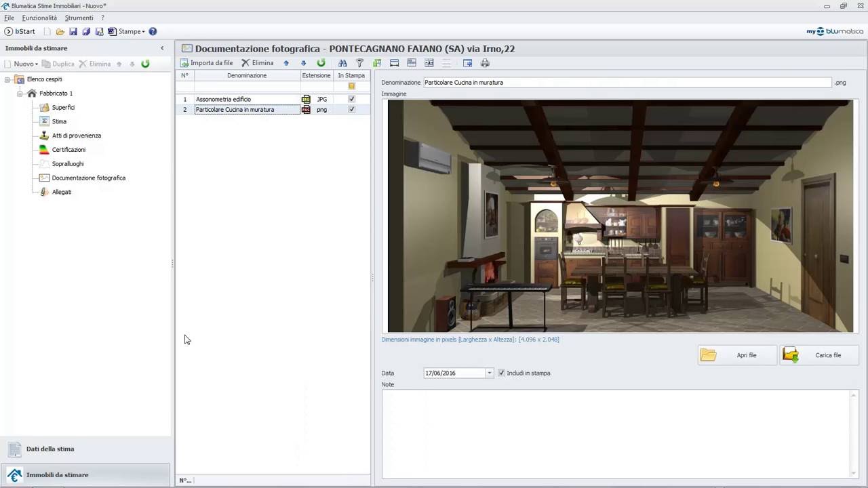Select the Assonometria edificio row

273,99
